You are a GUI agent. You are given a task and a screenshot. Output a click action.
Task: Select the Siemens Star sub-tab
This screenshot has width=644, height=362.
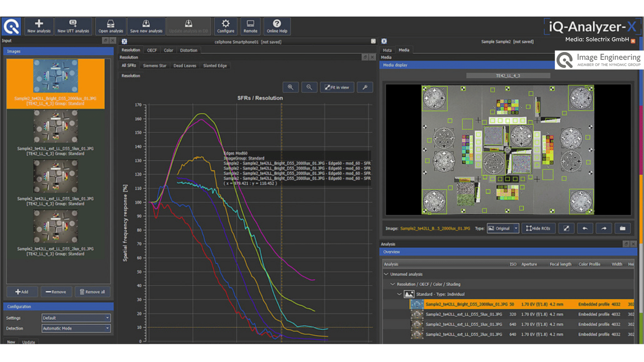(x=155, y=66)
